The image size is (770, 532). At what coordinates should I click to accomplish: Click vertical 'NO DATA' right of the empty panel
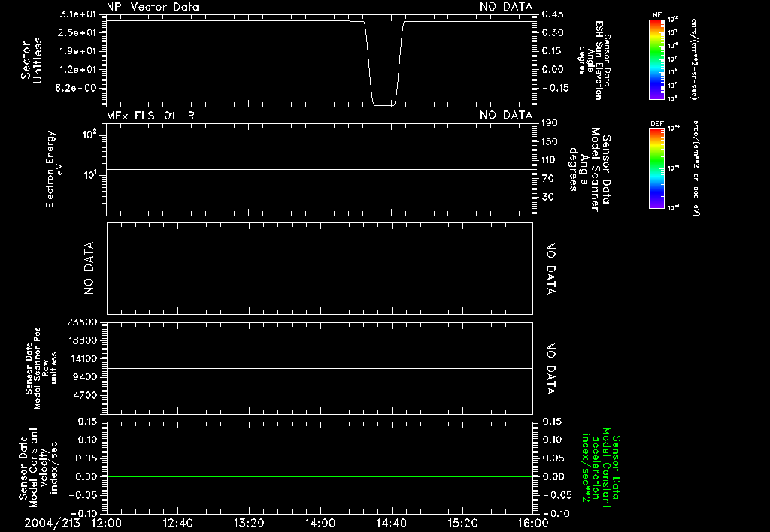point(550,268)
